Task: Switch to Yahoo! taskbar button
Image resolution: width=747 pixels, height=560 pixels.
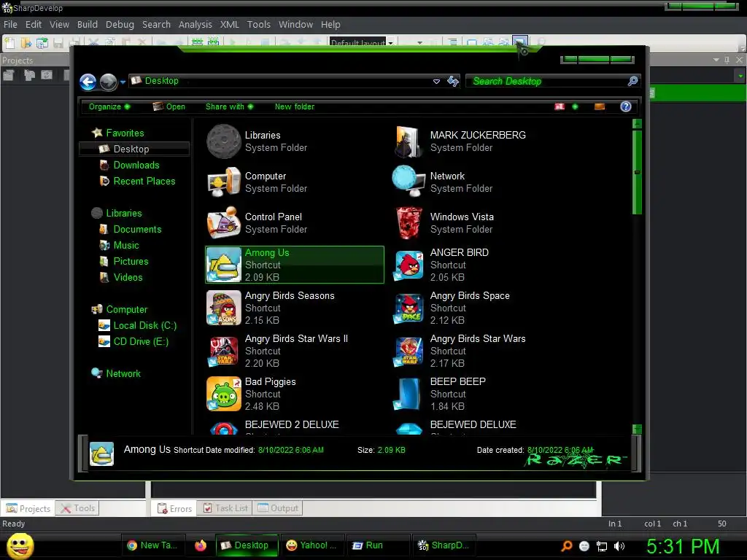Action: click(x=311, y=545)
